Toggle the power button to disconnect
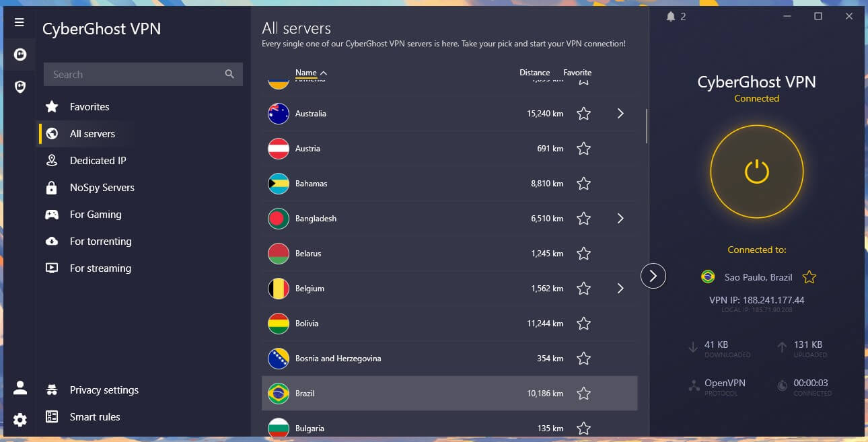Image resolution: width=868 pixels, height=442 pixels. (x=757, y=172)
